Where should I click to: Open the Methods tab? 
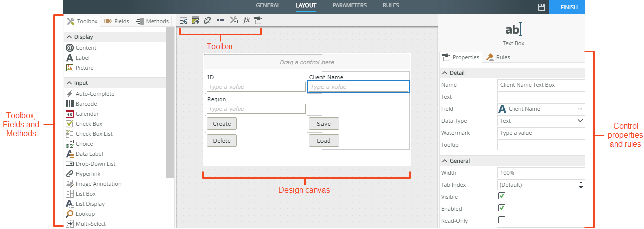(x=153, y=21)
